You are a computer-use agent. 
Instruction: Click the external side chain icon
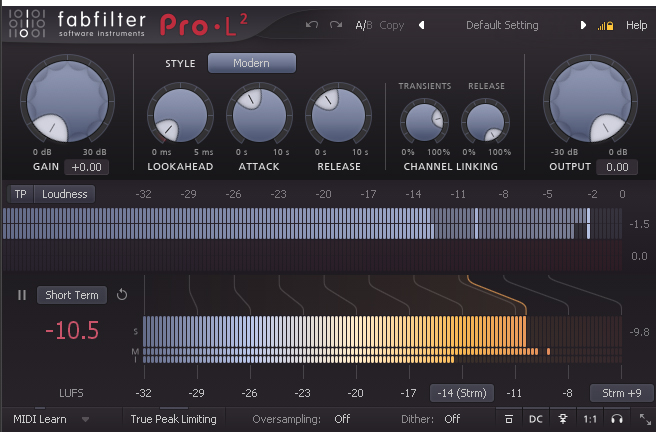(563, 419)
